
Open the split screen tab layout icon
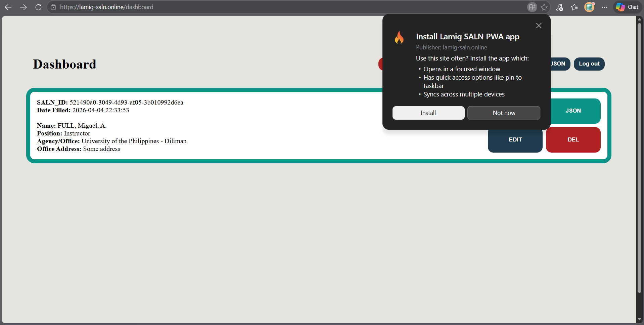(532, 7)
